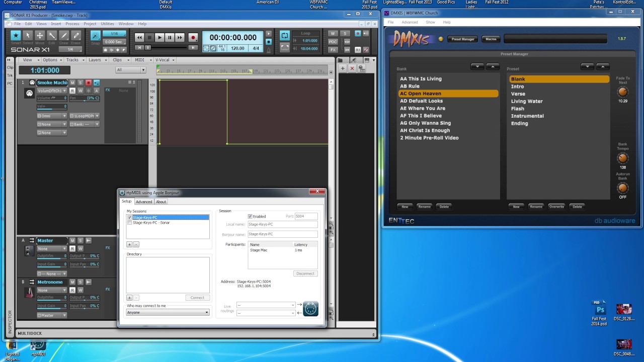Choose the Select arrow tool
Image resolution: width=644 pixels, height=362 pixels.
pyautogui.click(x=28, y=35)
